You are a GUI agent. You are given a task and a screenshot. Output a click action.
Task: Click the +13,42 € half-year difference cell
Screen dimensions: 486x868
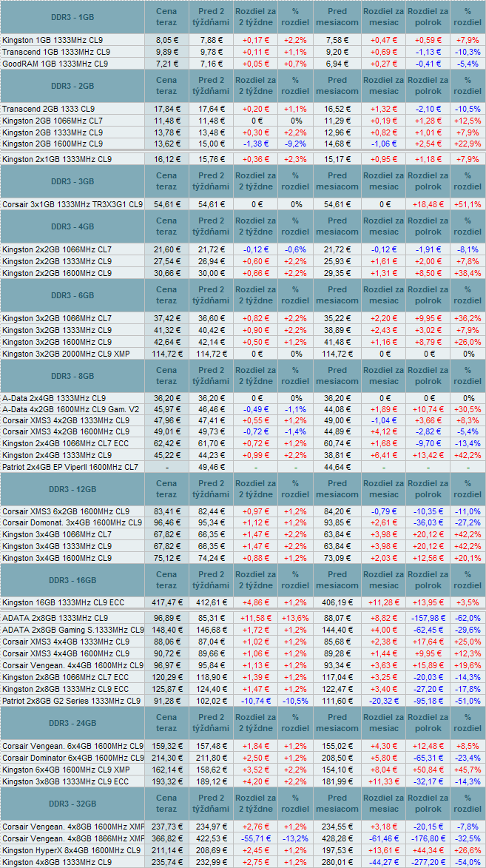[428, 456]
